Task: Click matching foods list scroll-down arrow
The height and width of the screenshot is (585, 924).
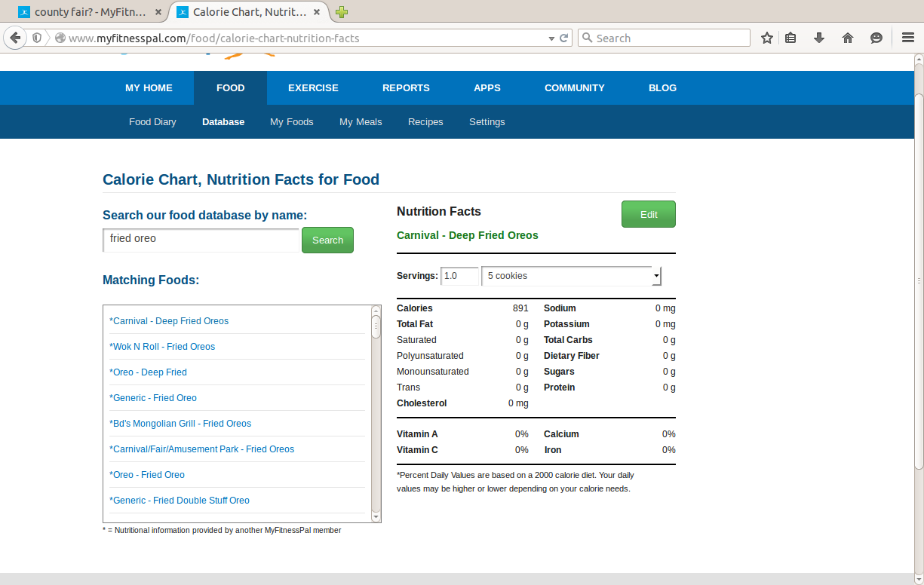Action: pyautogui.click(x=376, y=517)
